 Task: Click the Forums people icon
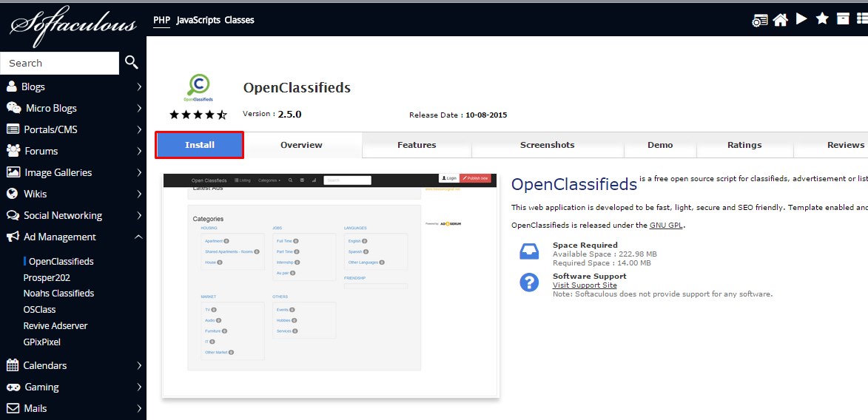click(13, 151)
